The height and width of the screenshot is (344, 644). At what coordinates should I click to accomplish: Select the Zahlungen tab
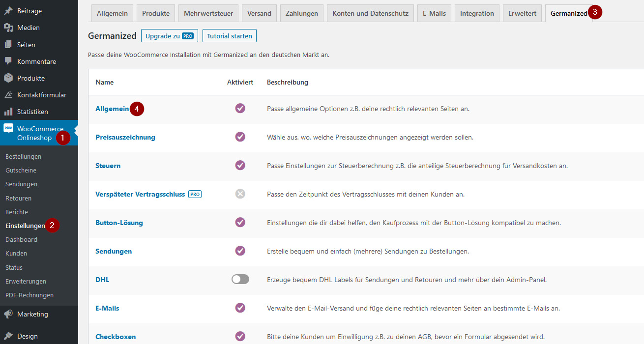(302, 13)
